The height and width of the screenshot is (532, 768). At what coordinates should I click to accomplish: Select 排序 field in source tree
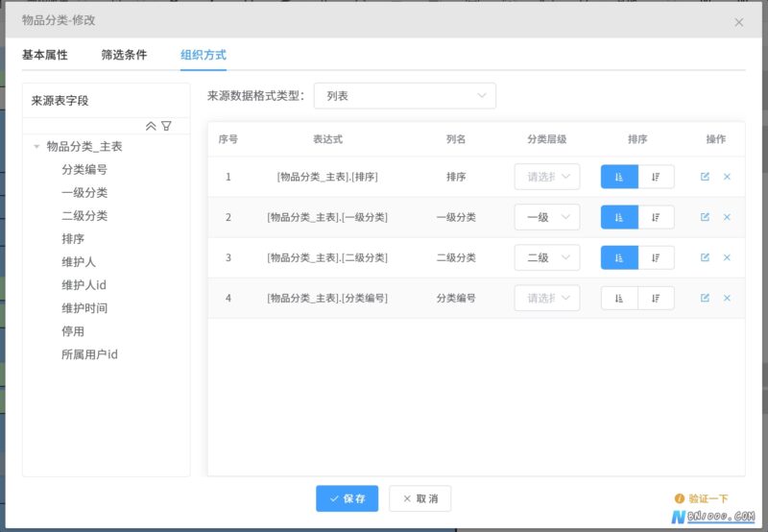tap(73, 238)
